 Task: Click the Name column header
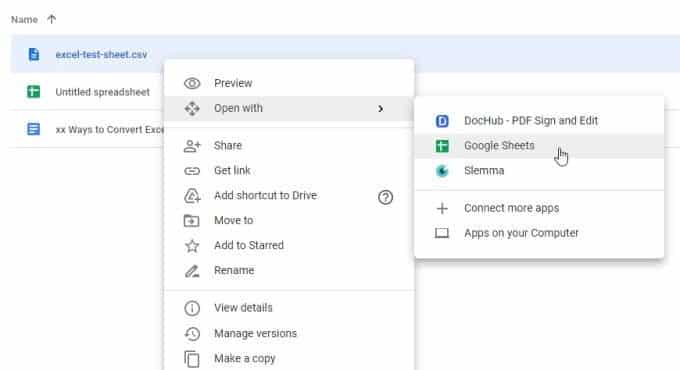24,20
